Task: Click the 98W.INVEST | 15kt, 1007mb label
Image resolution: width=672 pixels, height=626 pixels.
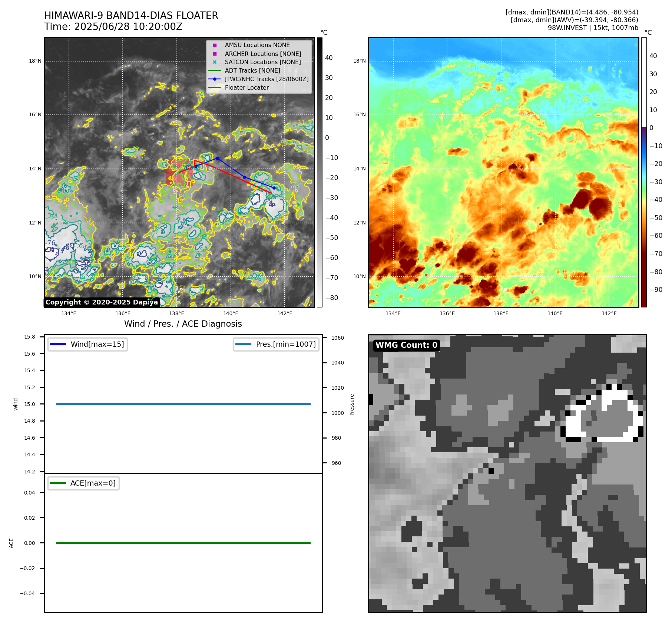Action: (593, 28)
